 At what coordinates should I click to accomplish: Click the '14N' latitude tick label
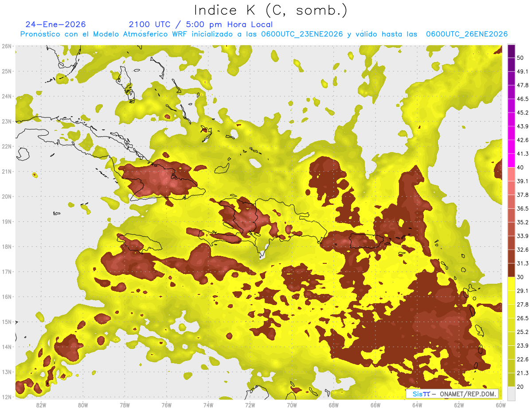coord(7,347)
